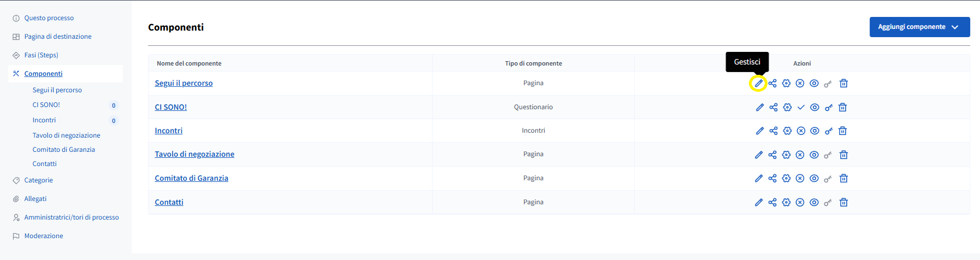
Task: Publish CI SONO! using the checkmark icon
Action: coord(801,108)
